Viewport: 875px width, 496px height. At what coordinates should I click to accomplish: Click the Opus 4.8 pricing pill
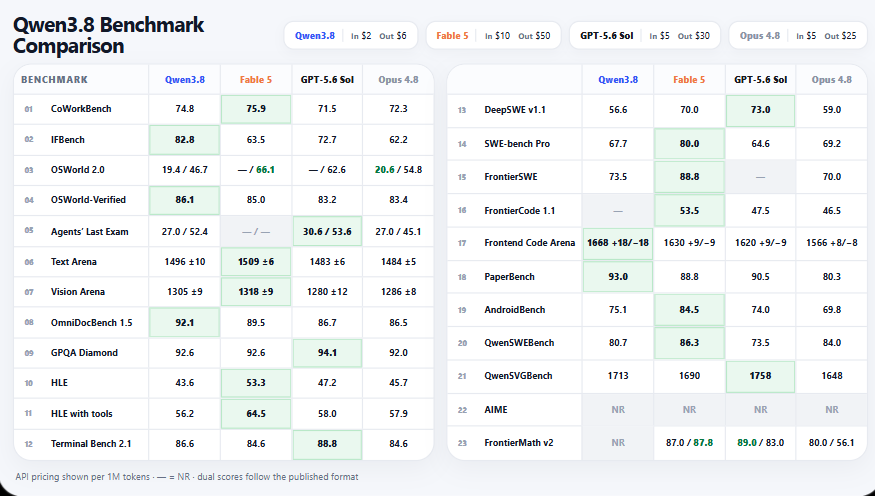798,36
